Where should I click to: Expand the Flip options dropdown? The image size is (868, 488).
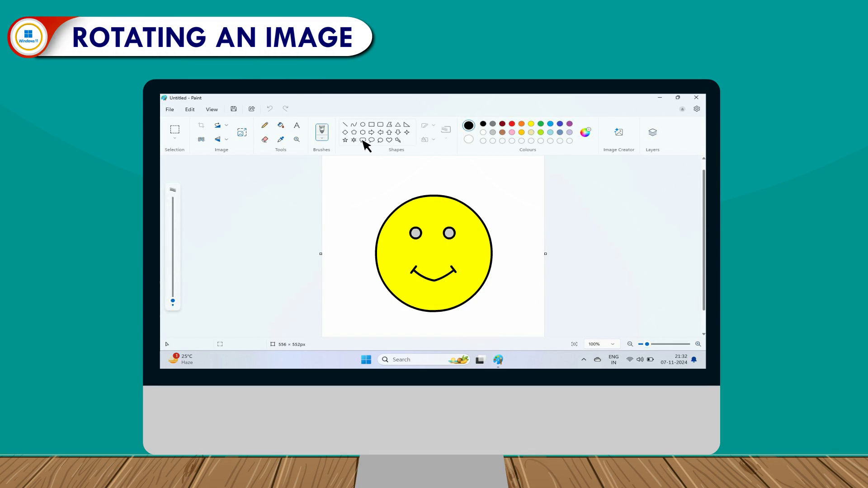click(x=226, y=140)
